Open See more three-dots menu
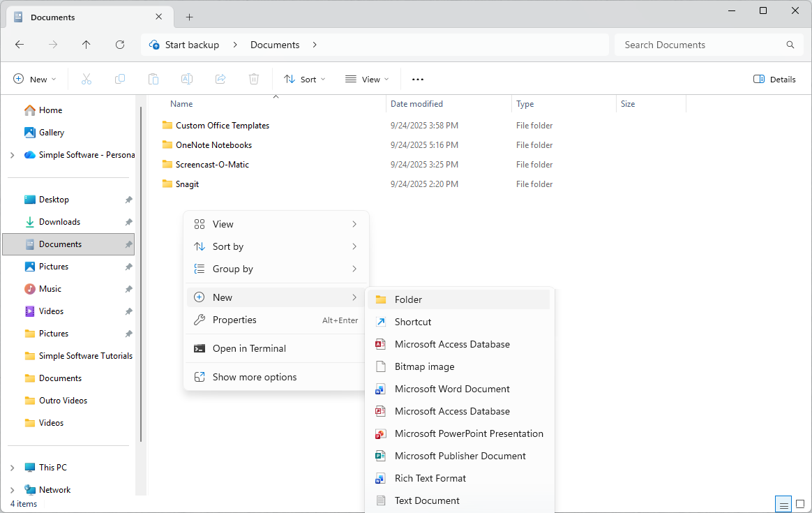Screen dimensions: 812x513 418,80
